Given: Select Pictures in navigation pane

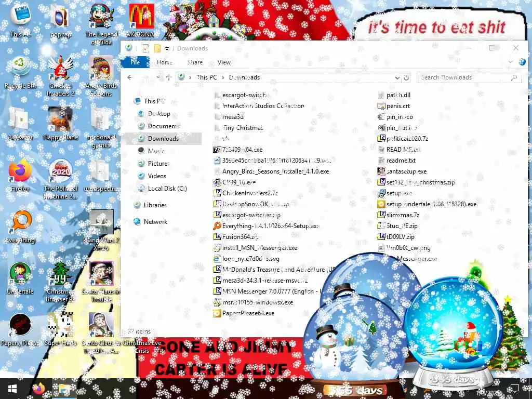Looking at the screenshot, I should 158,164.
